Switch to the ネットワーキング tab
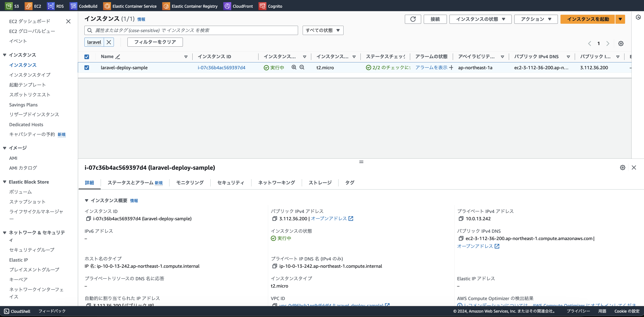 click(x=277, y=183)
